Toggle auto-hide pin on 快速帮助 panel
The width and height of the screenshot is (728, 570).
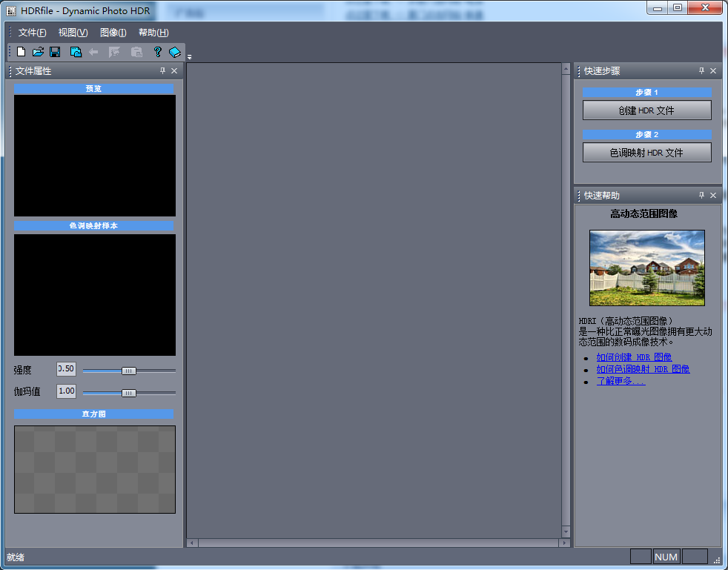(701, 195)
